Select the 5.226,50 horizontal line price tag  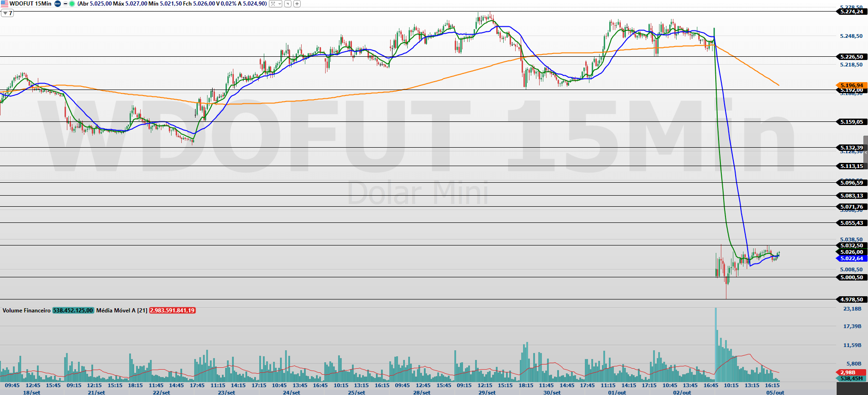tap(851, 57)
